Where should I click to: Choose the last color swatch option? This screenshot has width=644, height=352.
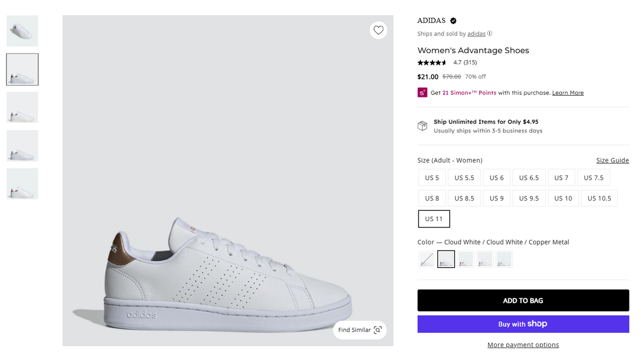point(504,259)
